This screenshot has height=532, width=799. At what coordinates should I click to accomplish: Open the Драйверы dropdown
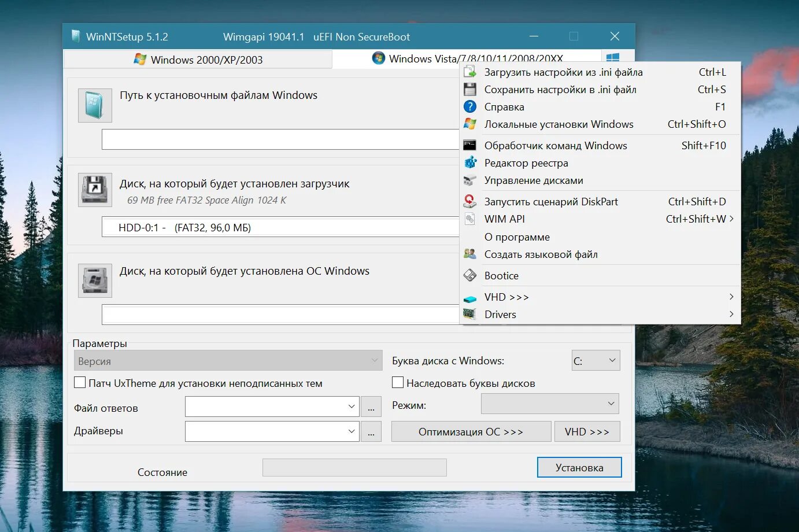pyautogui.click(x=351, y=431)
